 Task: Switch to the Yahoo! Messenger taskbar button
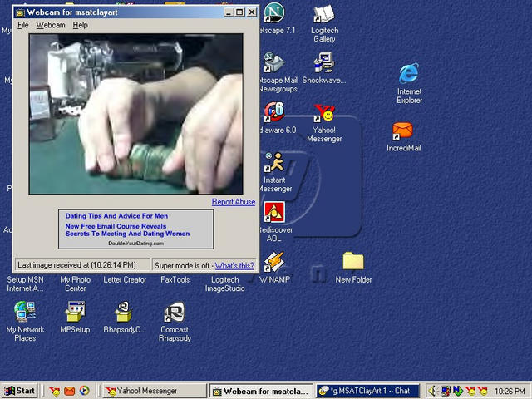(155, 391)
